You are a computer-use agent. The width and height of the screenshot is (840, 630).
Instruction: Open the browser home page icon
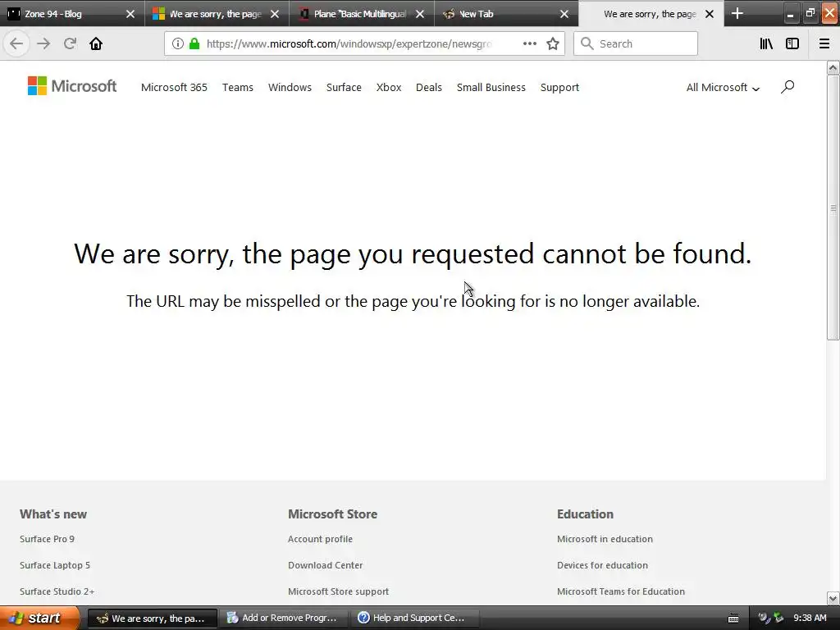pyautogui.click(x=96, y=43)
